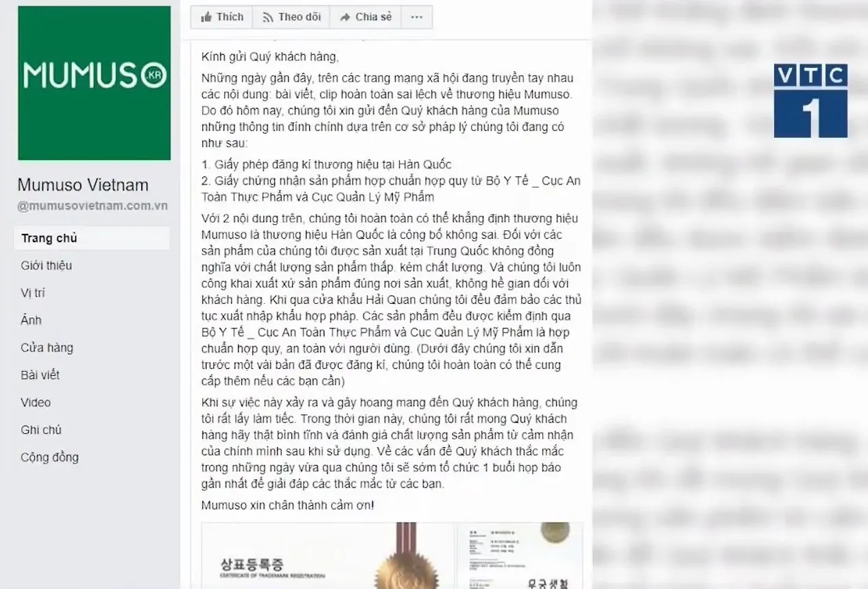Open Bài viết posts list

click(x=40, y=375)
